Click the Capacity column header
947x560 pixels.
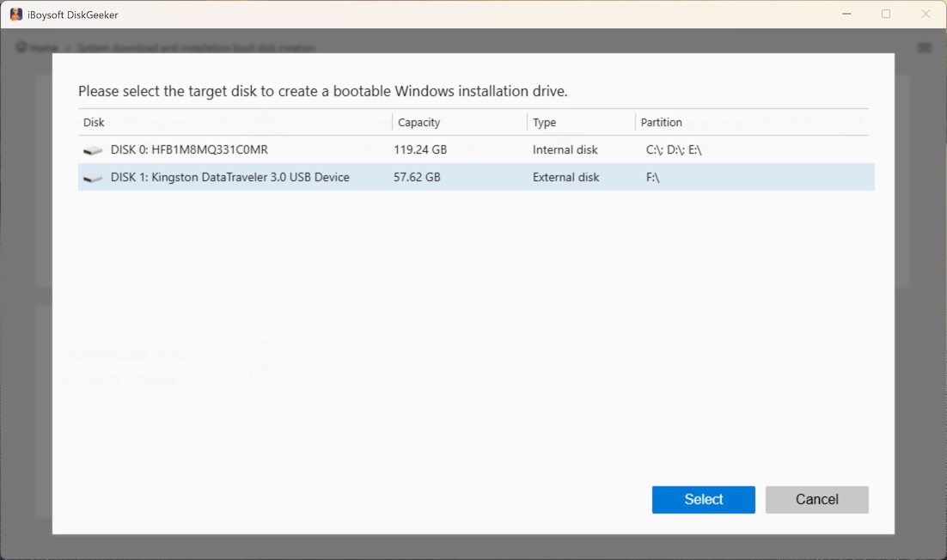419,122
